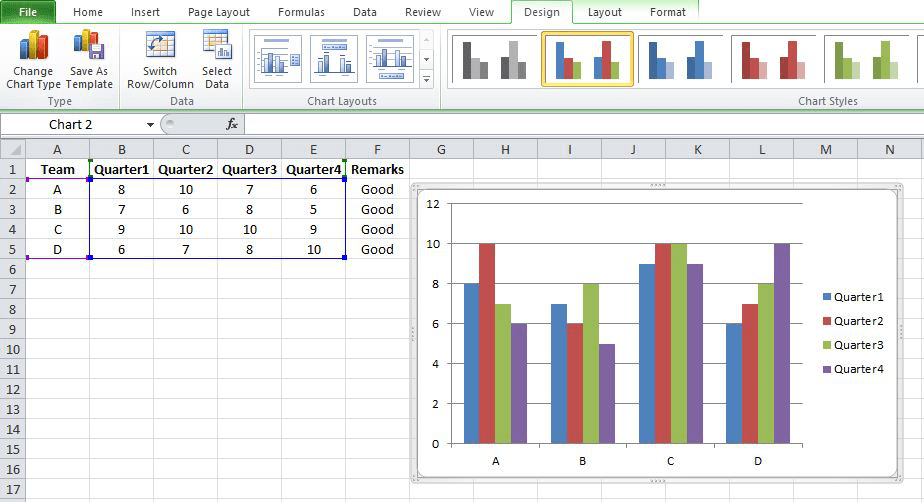The image size is (924, 502).
Task: Select blue Quarter1 bar for category A
Action: pyautogui.click(x=471, y=364)
